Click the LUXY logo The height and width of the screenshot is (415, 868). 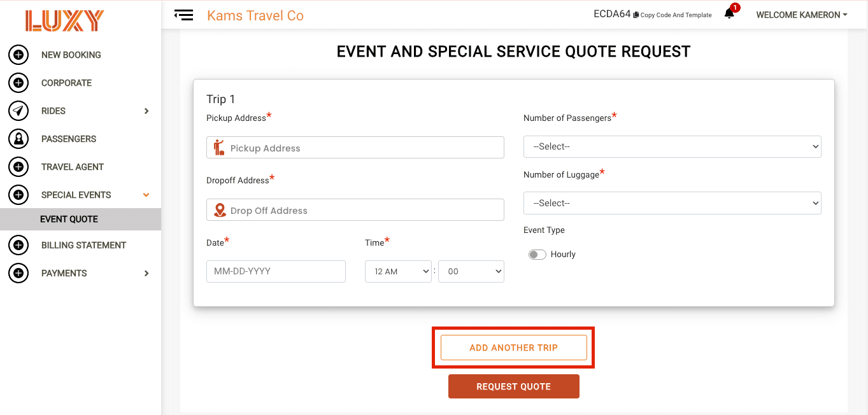tap(64, 21)
